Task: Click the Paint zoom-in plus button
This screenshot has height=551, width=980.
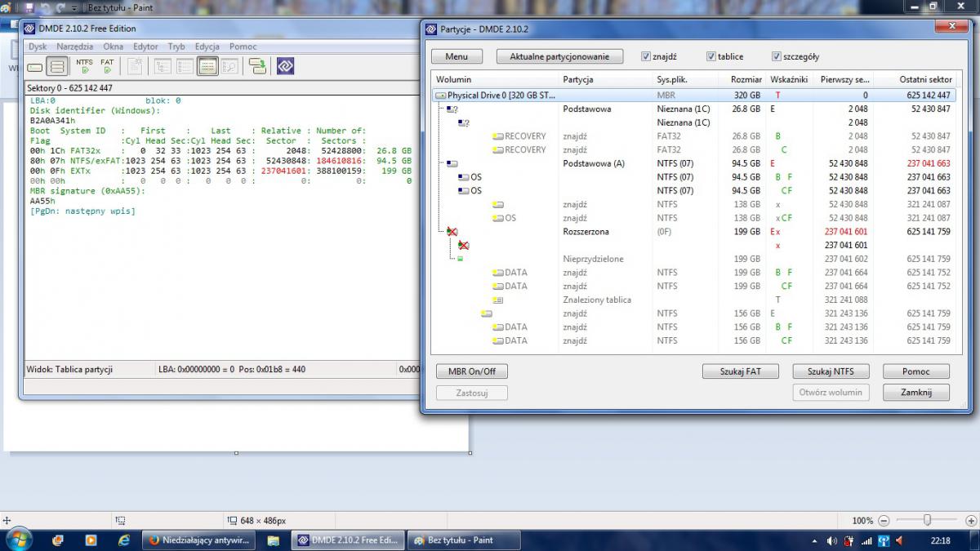Action: point(969,520)
